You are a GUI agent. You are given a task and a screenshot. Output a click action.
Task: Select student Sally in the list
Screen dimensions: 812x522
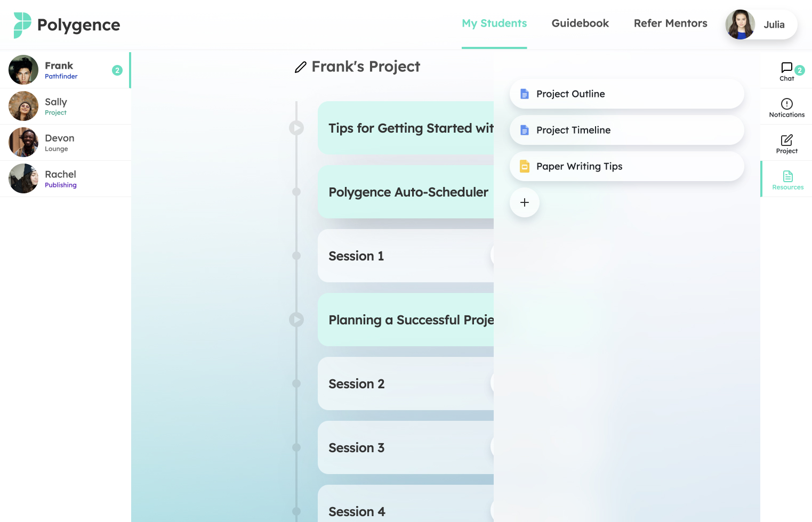tap(66, 107)
